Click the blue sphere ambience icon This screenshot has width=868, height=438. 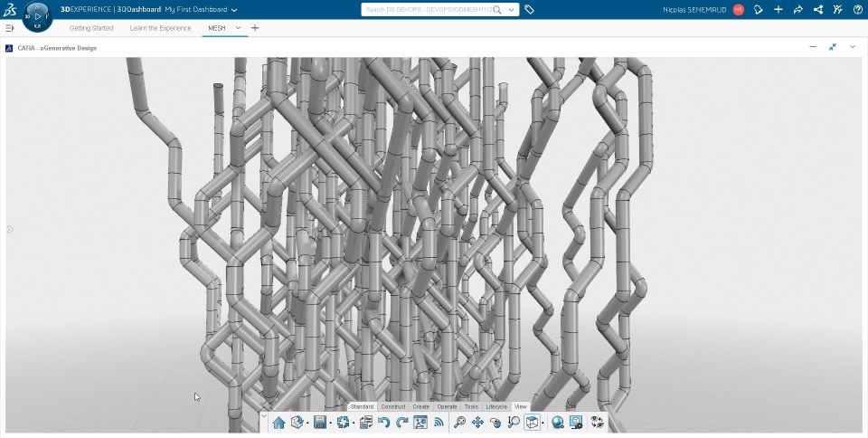tap(558, 423)
